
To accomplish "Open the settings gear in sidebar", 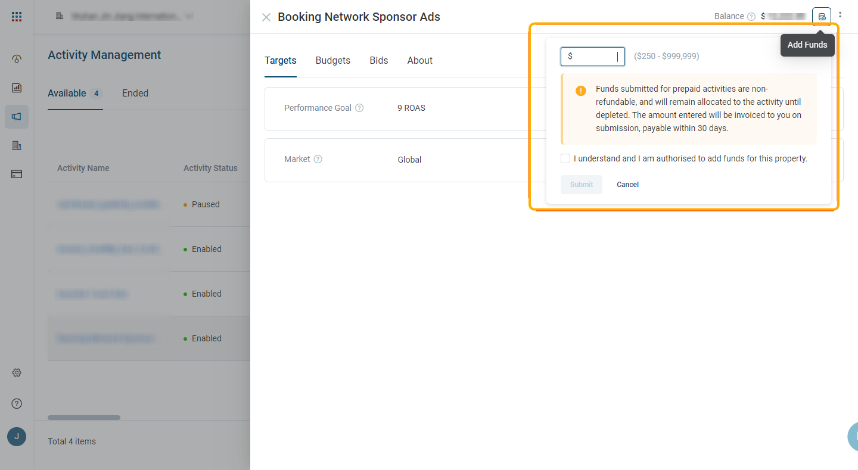I will pyautogui.click(x=16, y=373).
